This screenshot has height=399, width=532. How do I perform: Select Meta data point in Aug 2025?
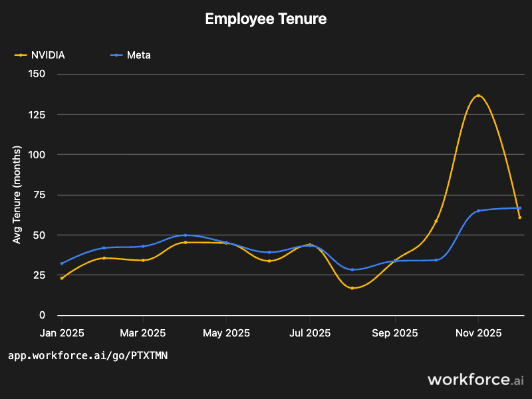[x=352, y=270]
